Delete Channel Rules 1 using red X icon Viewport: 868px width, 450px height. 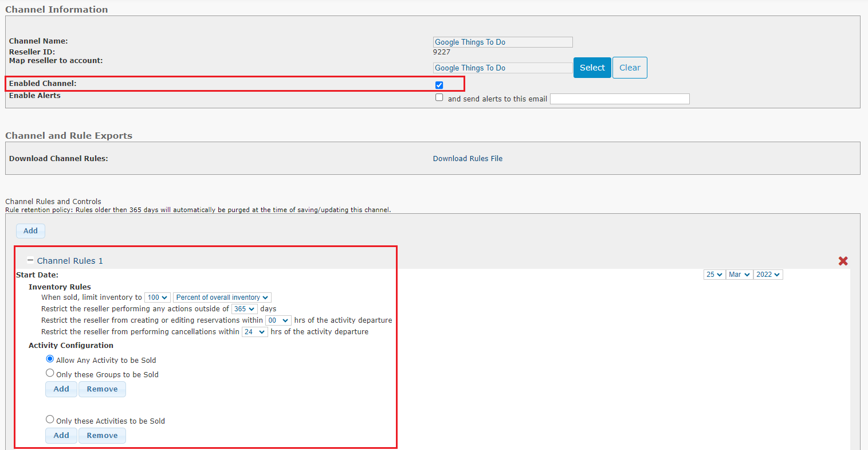[x=843, y=260]
